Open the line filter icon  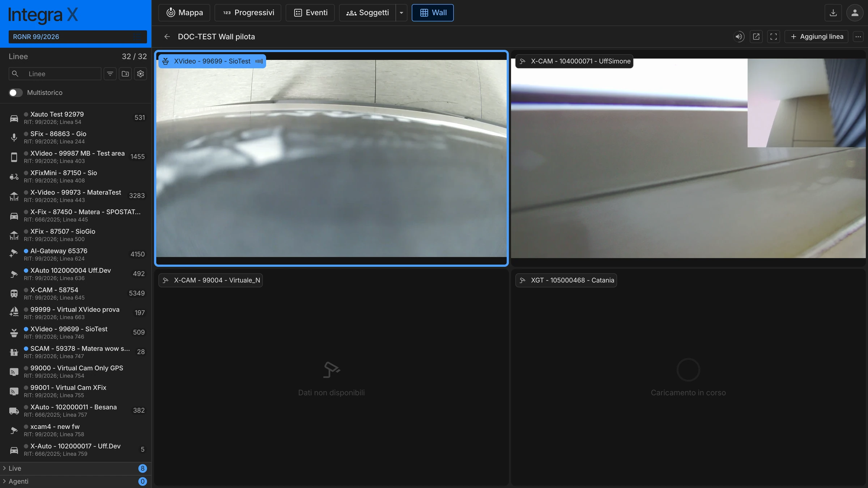pyautogui.click(x=110, y=74)
